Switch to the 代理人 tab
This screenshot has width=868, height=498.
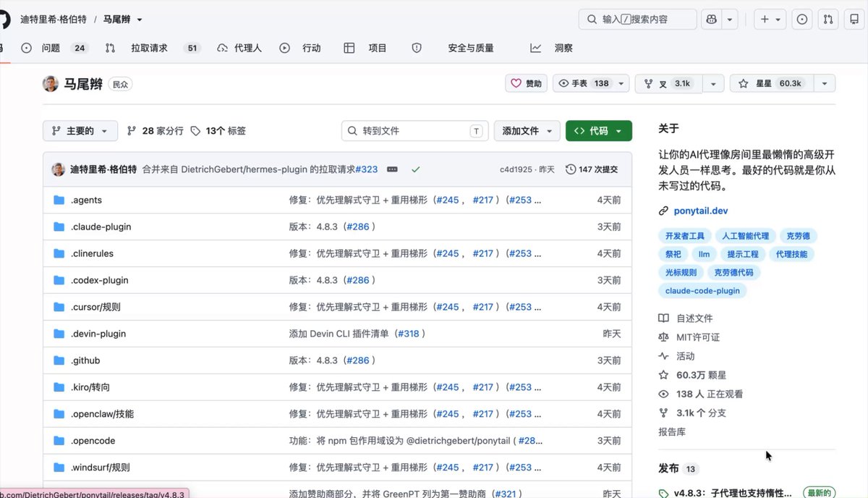239,48
